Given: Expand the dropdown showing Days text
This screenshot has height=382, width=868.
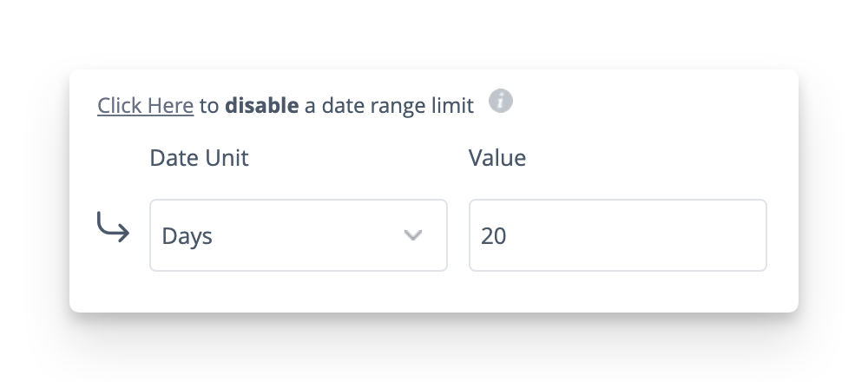Looking at the screenshot, I should (x=298, y=235).
